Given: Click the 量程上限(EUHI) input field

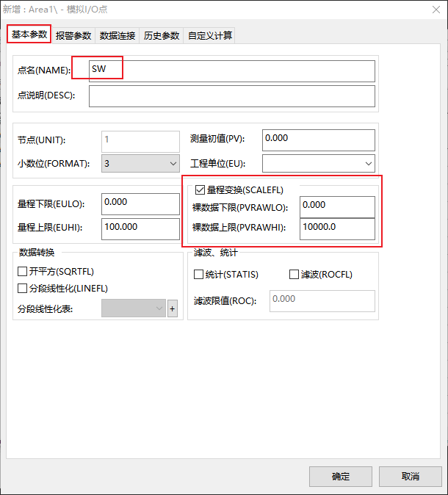Looking at the screenshot, I should [140, 229].
